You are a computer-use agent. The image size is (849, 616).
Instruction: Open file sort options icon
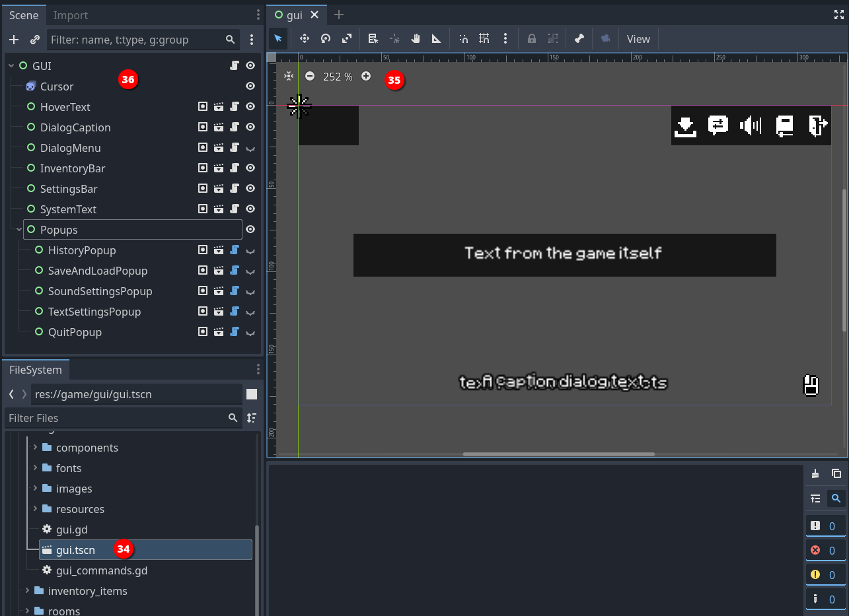coord(252,418)
